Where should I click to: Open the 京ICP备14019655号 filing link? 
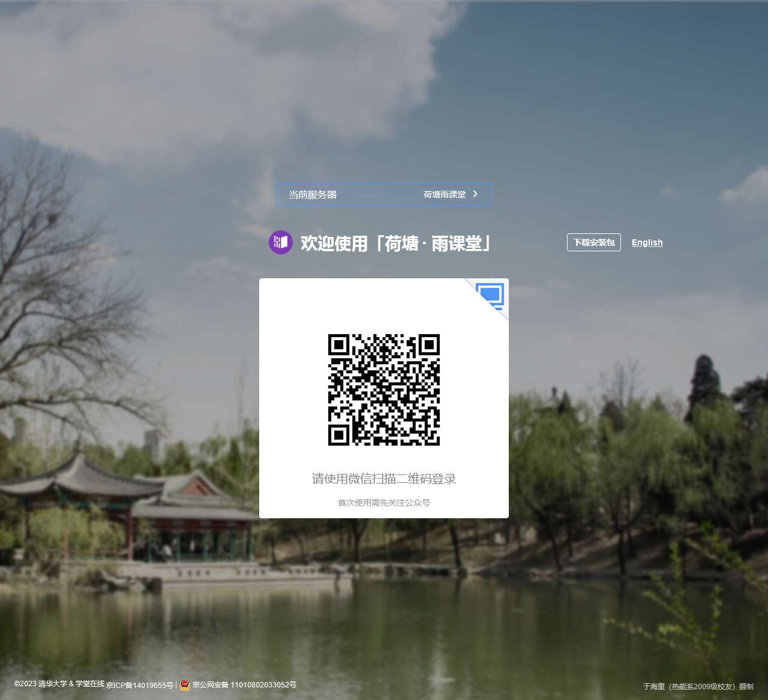click(140, 685)
